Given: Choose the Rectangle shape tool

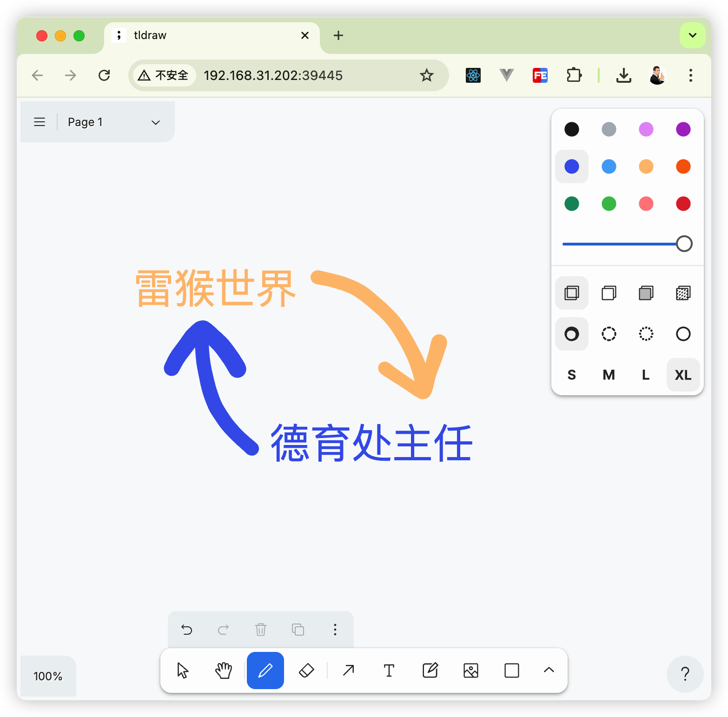Looking at the screenshot, I should [512, 671].
